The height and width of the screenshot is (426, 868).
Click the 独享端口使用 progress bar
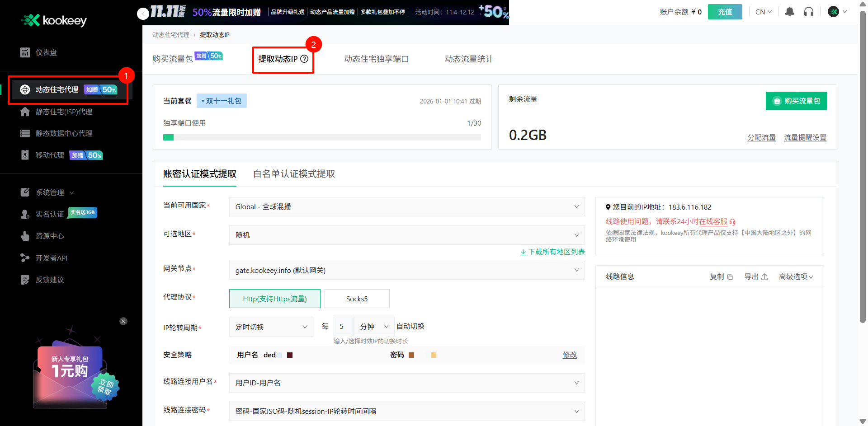click(321, 137)
